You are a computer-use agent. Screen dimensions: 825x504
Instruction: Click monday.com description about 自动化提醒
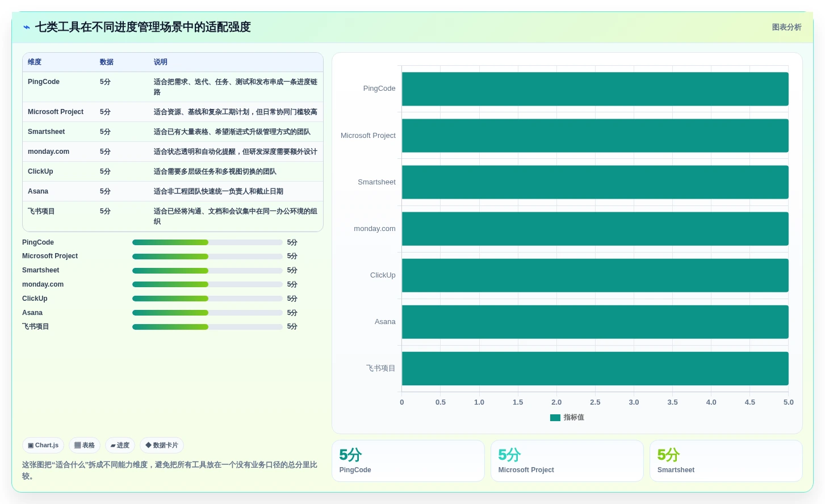click(236, 152)
